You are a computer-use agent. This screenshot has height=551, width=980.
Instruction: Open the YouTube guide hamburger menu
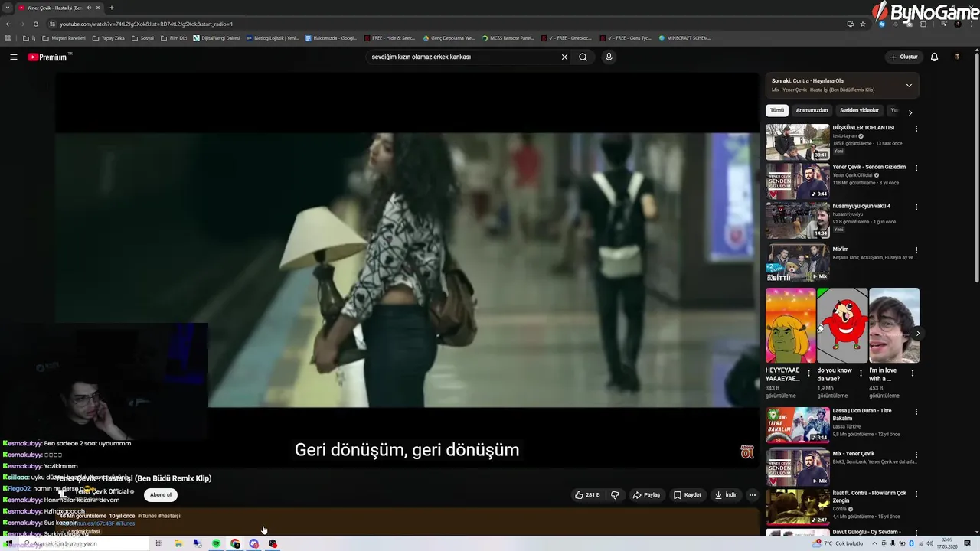[13, 57]
